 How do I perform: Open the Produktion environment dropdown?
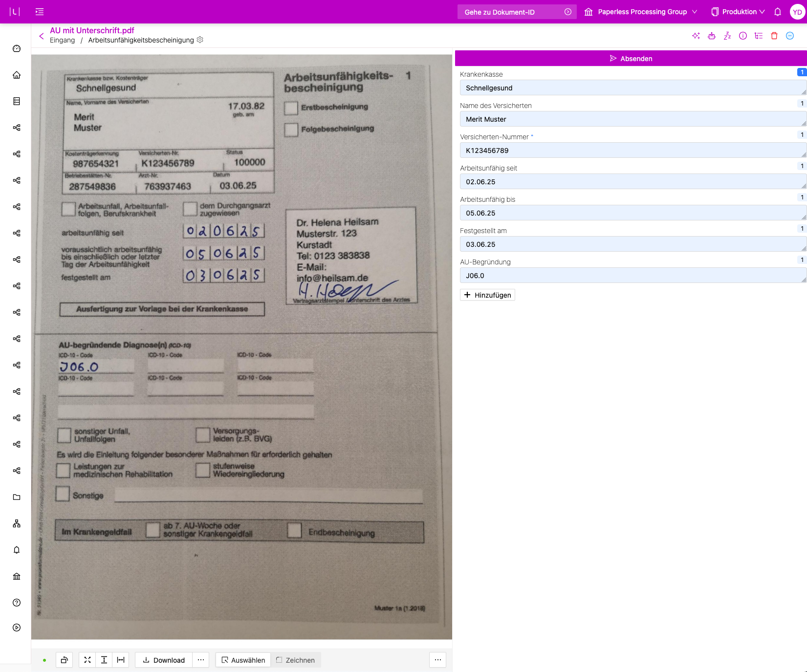coord(738,12)
